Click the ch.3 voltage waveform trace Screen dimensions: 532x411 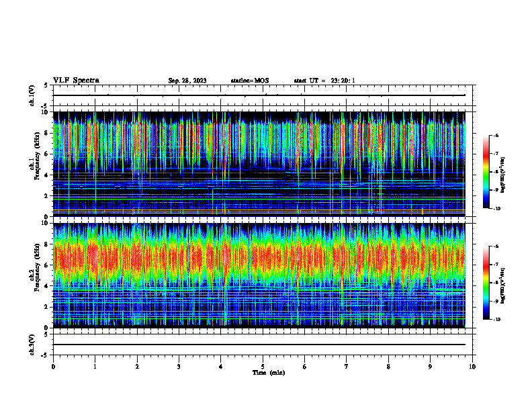[259, 345]
